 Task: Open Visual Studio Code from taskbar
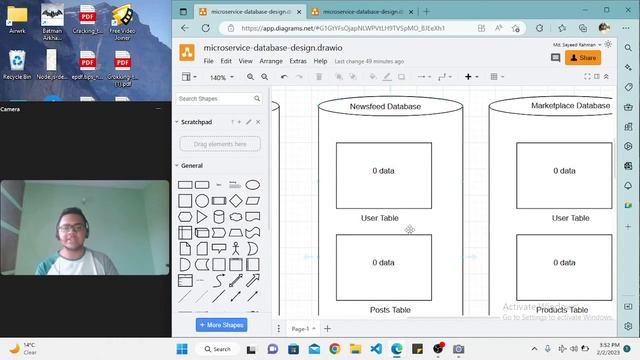376,349
